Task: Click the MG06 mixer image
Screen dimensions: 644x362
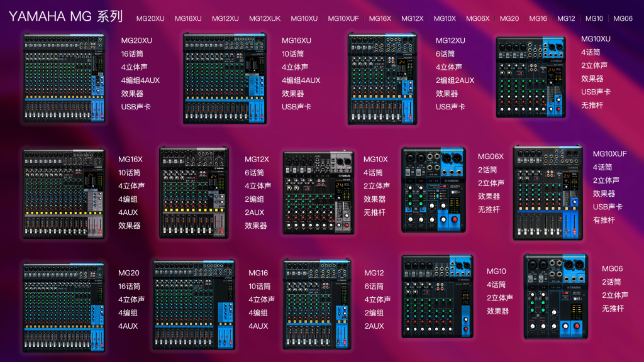Action: [x=556, y=296]
